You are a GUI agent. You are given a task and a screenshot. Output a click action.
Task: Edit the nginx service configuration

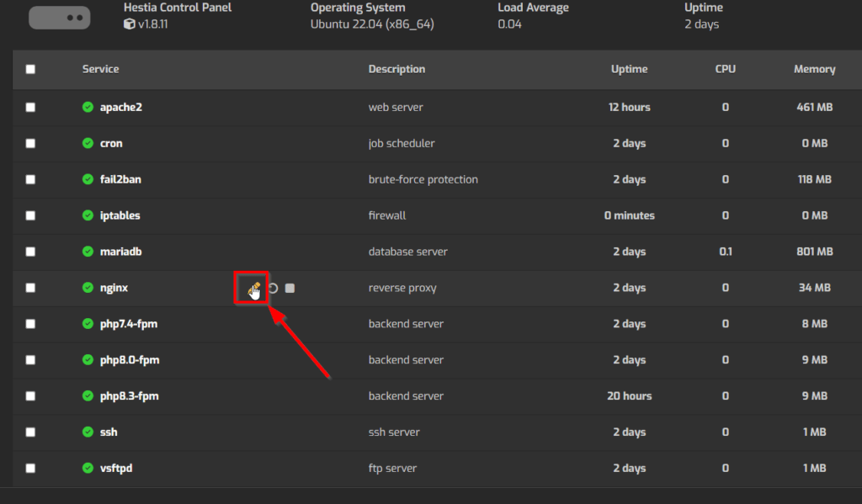pyautogui.click(x=253, y=288)
